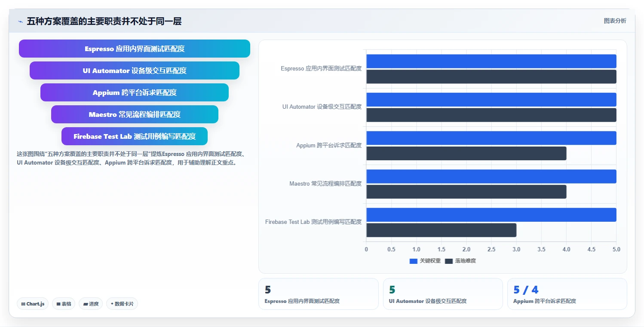Click Espresso dark 落地难度 chart bar
The image size is (644, 327).
[x=491, y=76]
